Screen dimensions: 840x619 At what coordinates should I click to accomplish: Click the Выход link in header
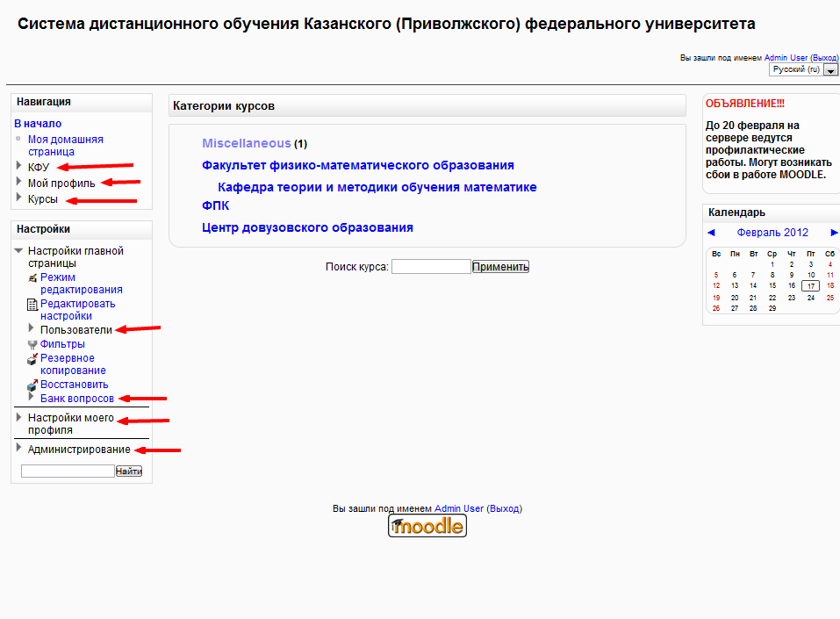pyautogui.click(x=824, y=58)
